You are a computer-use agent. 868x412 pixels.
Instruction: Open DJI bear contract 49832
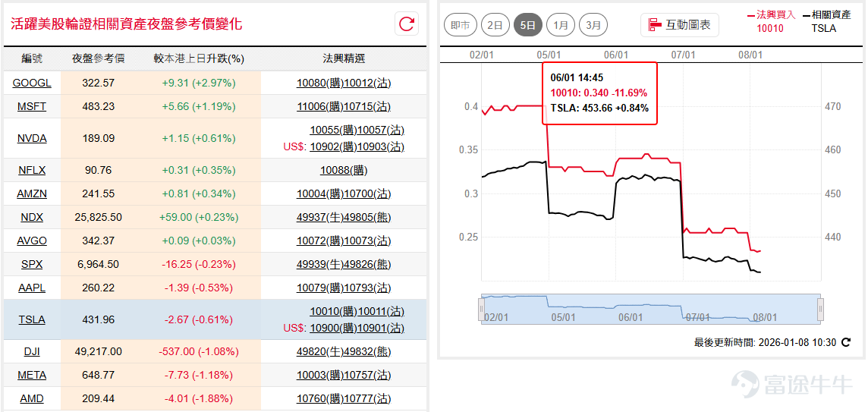(367, 351)
